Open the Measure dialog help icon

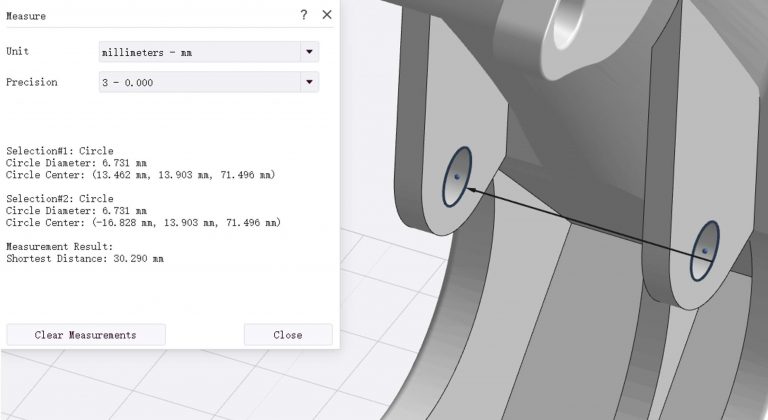304,15
